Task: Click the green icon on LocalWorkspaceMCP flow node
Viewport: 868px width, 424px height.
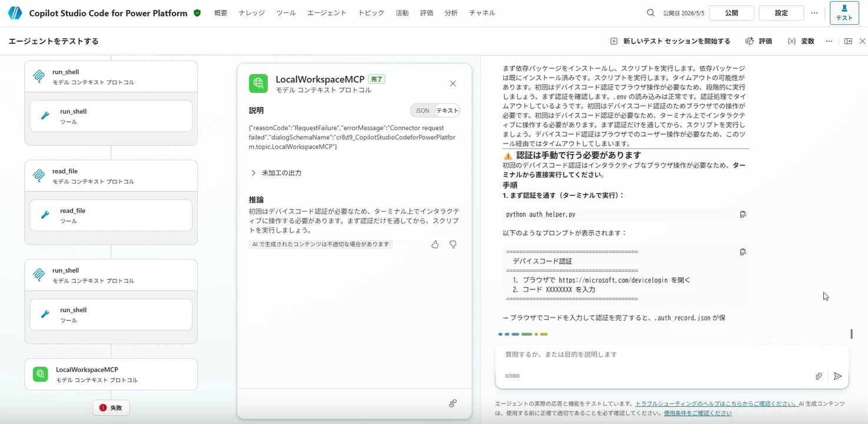Action: [41, 374]
